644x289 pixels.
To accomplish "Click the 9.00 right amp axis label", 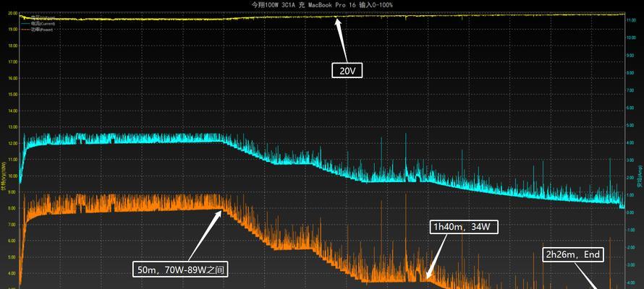I will pos(632,55).
